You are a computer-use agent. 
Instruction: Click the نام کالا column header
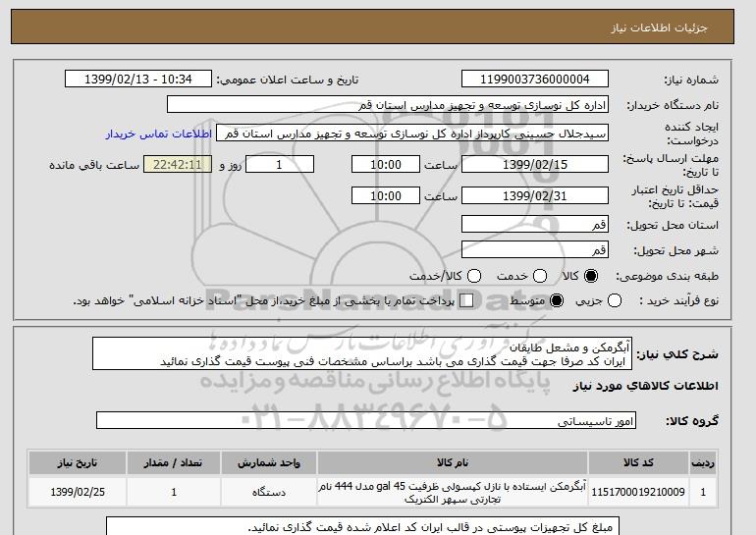pos(453,462)
